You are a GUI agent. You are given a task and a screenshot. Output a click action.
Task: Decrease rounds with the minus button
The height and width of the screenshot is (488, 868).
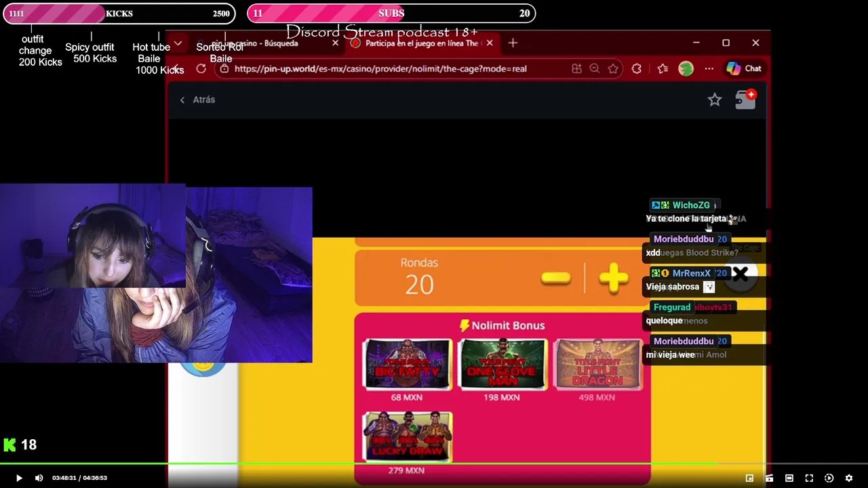556,278
